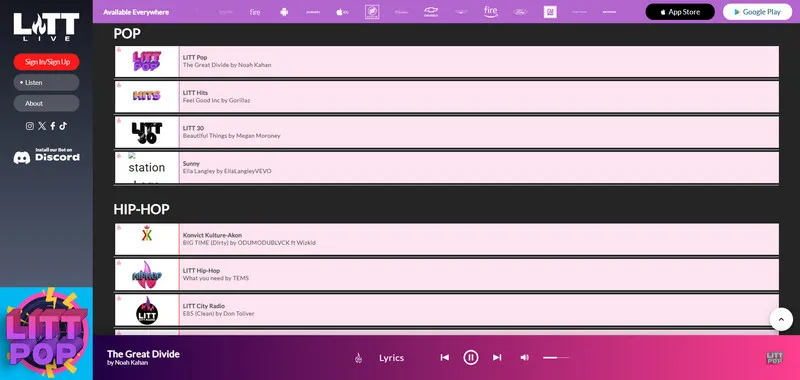Play the LITT 30 station logo thumbnail
This screenshot has width=800, height=380.
click(146, 133)
